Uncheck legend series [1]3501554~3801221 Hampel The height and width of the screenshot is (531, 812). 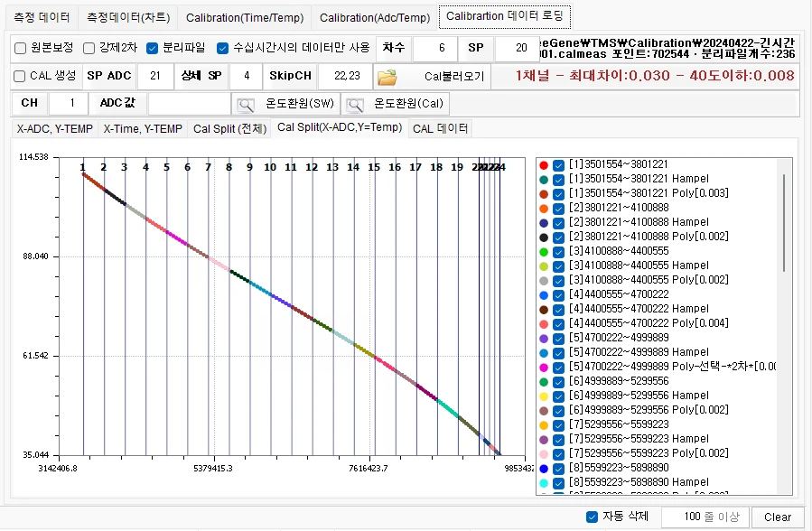coord(558,180)
